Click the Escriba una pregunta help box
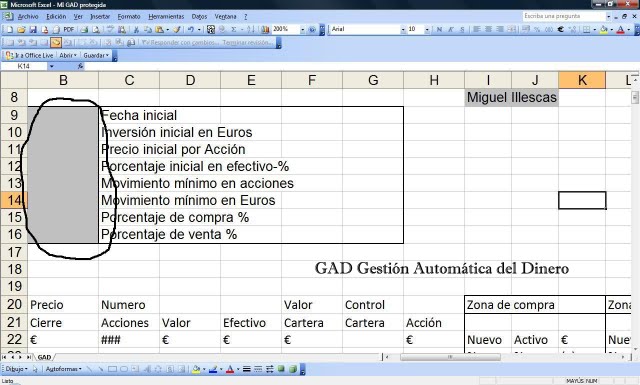 click(564, 16)
